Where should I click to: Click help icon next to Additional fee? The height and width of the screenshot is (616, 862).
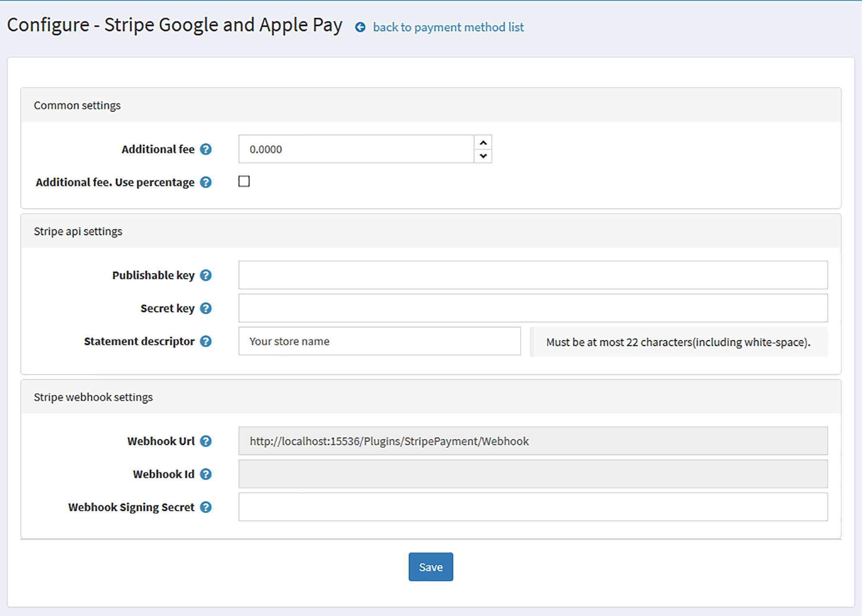(206, 149)
